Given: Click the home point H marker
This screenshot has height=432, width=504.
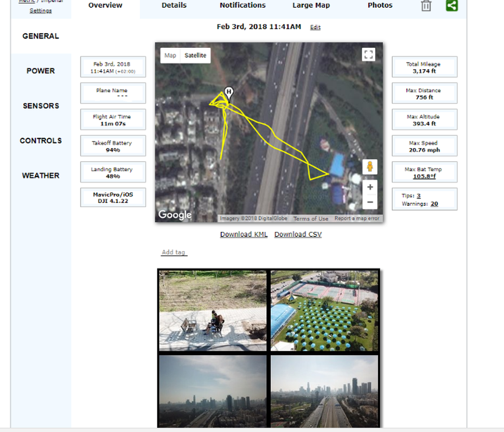Looking at the screenshot, I should [228, 93].
